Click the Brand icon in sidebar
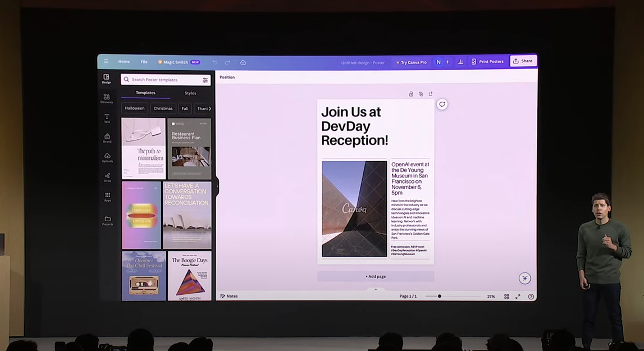 (x=107, y=137)
